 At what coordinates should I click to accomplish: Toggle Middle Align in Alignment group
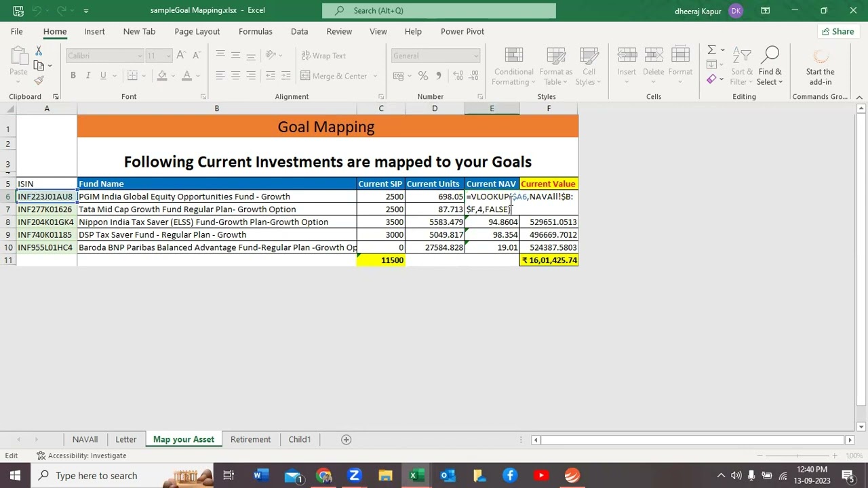[235, 56]
